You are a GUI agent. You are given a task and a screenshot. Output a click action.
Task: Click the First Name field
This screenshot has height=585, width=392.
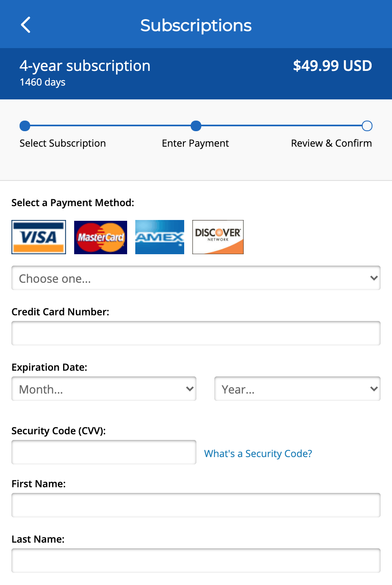[x=196, y=505]
